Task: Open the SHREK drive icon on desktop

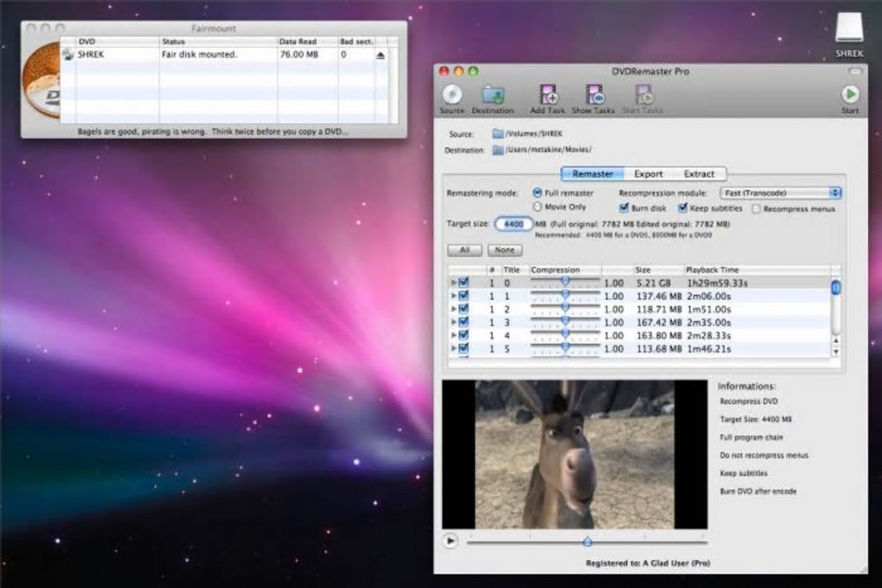Action: tap(849, 27)
